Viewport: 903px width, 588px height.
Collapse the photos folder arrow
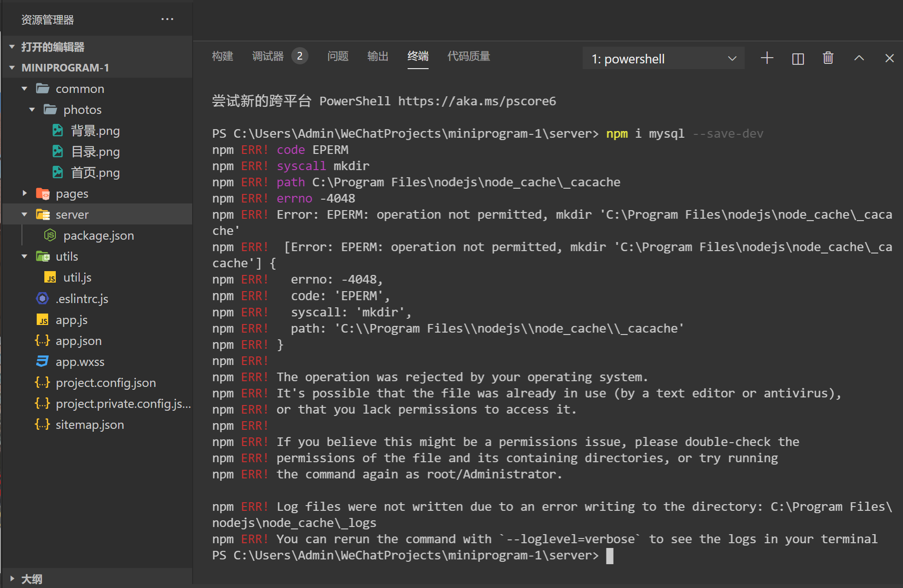32,110
